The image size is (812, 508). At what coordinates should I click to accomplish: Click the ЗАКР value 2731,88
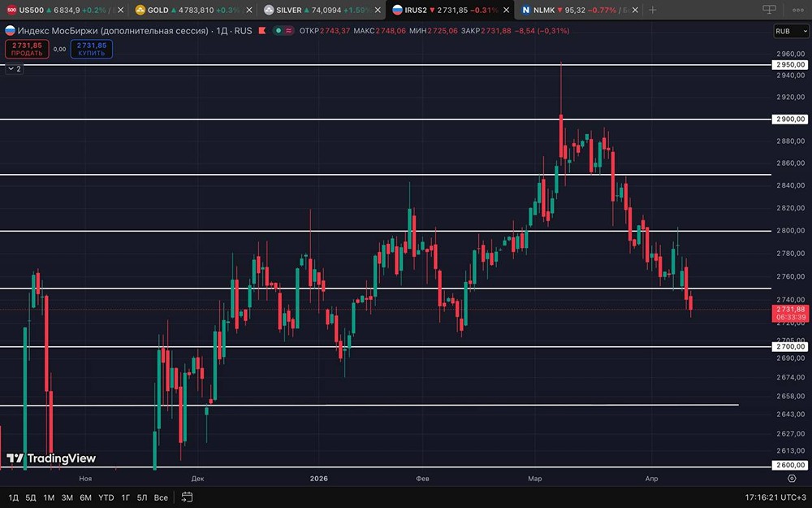(496, 31)
